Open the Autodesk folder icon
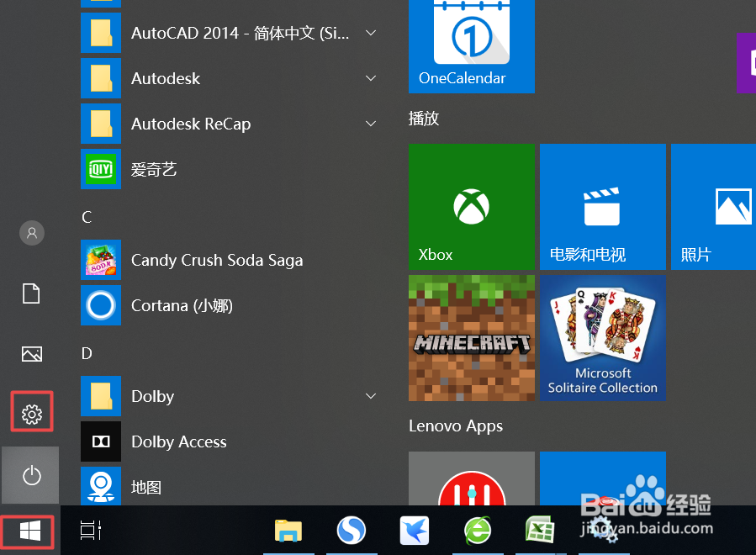Viewport: 756px width, 555px height. 101,78
